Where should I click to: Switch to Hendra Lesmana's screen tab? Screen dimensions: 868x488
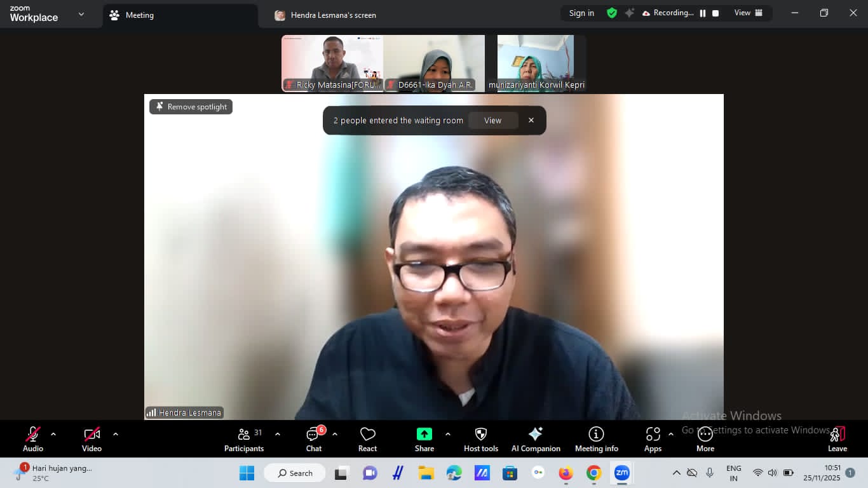click(x=326, y=15)
